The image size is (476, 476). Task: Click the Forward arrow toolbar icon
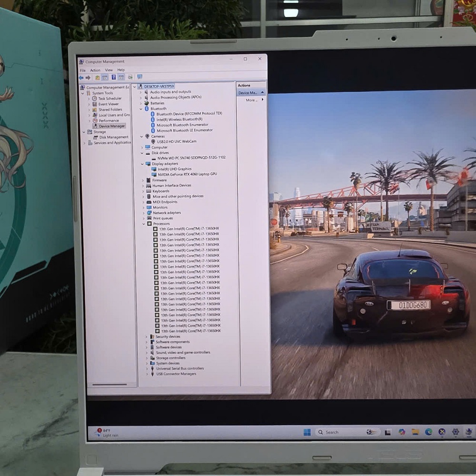tap(88, 78)
